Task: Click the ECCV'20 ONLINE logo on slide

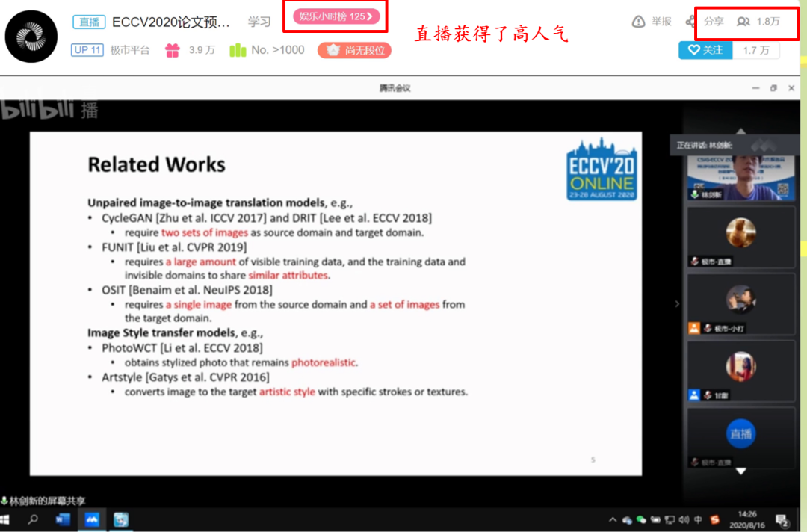Action: click(602, 169)
